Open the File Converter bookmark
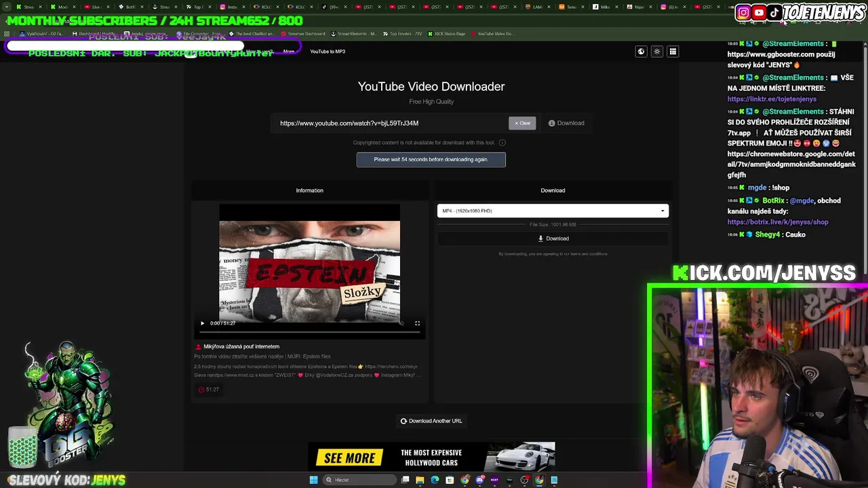This screenshot has width=868, height=488. (x=199, y=34)
